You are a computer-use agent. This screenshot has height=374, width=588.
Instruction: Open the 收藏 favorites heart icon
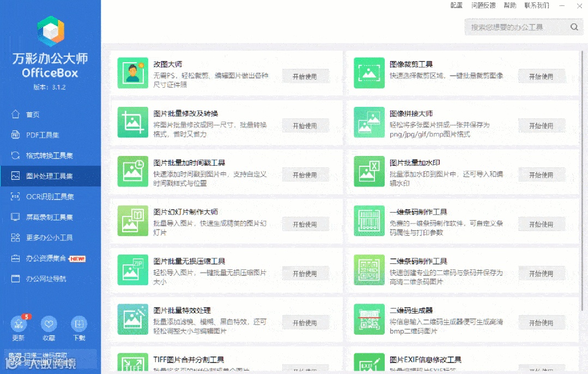[49, 324]
